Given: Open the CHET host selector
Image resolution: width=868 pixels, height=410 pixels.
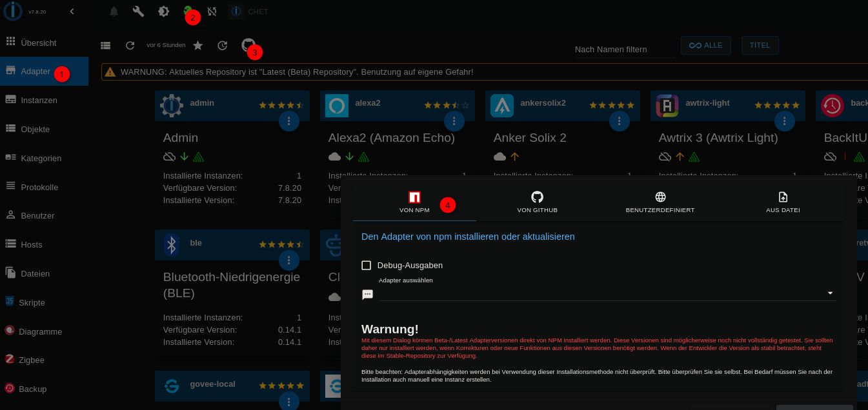Looking at the screenshot, I should 249,11.
